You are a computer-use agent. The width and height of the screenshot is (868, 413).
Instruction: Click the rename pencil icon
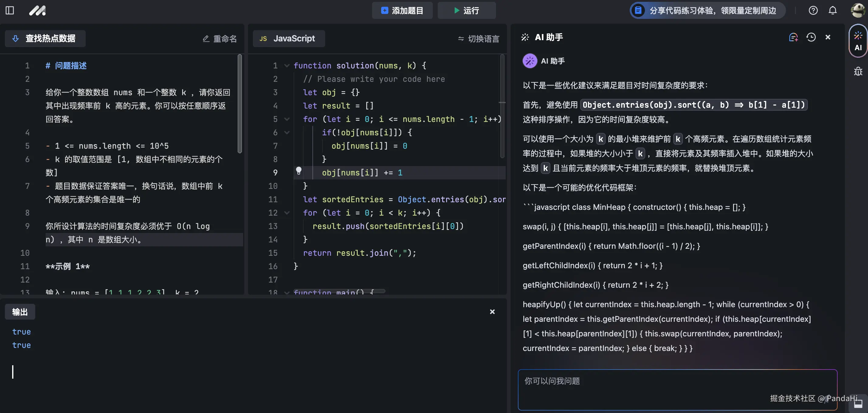tap(206, 38)
